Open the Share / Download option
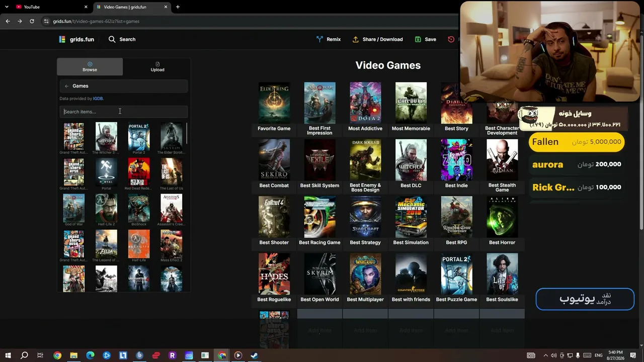This screenshot has height=362, width=644. (x=377, y=39)
